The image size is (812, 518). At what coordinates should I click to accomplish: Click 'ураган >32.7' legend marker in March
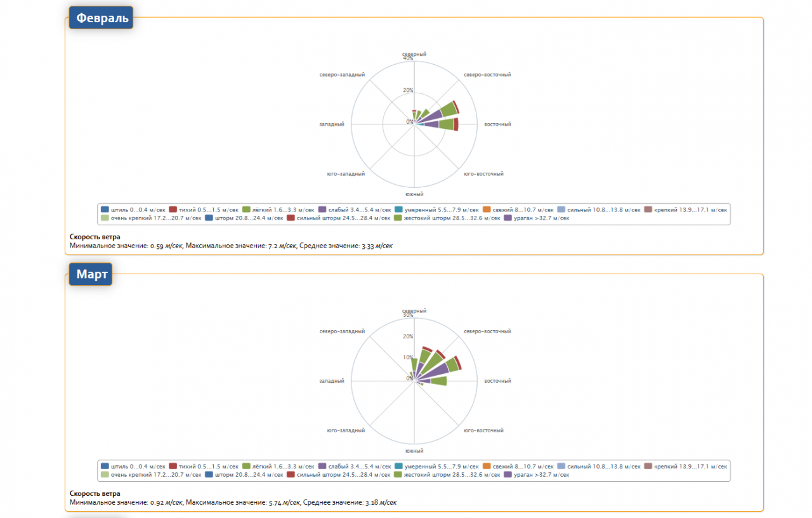click(508, 474)
